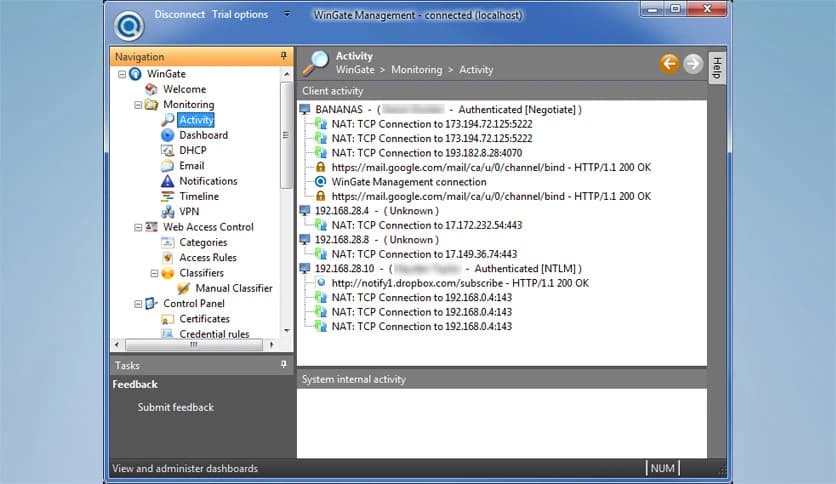Click the Feedback task heading

(135, 384)
